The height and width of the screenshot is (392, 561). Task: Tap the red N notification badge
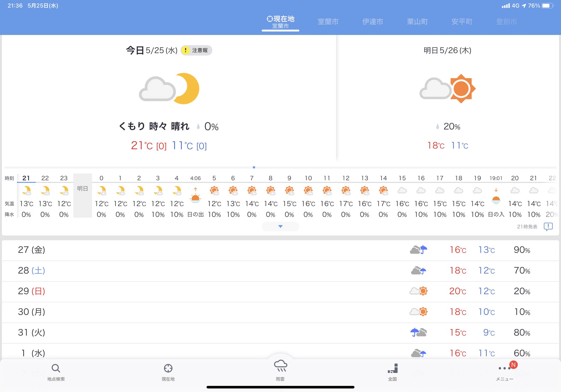coord(513,365)
